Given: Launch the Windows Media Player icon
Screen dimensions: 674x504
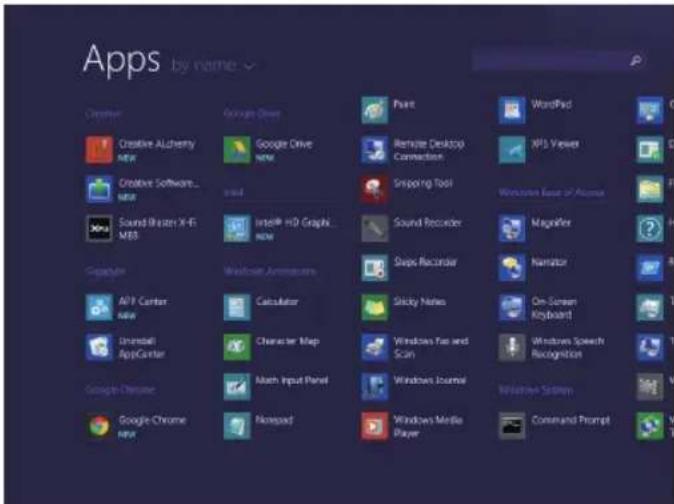Looking at the screenshot, I should [374, 426].
